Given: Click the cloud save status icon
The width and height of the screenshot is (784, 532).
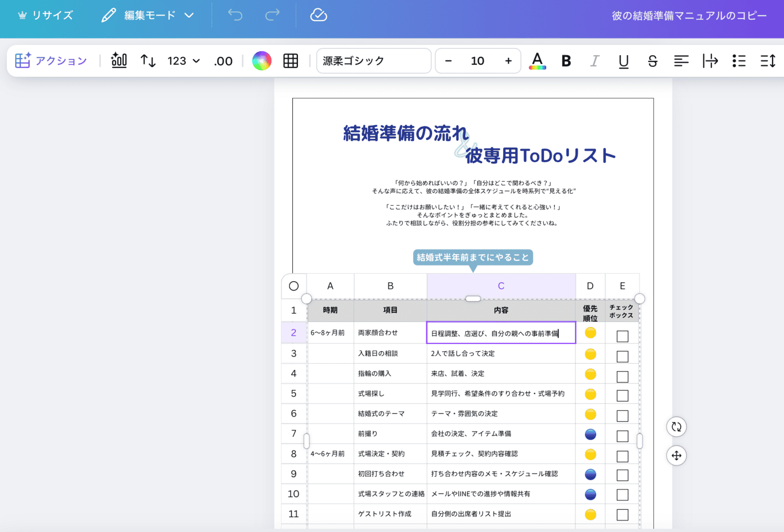Looking at the screenshot, I should (318, 15).
